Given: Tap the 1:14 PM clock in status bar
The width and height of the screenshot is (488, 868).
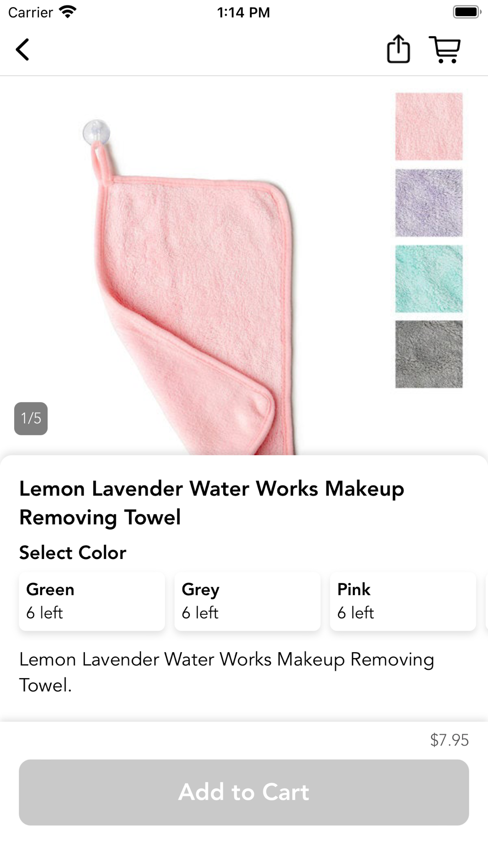Looking at the screenshot, I should (244, 12).
